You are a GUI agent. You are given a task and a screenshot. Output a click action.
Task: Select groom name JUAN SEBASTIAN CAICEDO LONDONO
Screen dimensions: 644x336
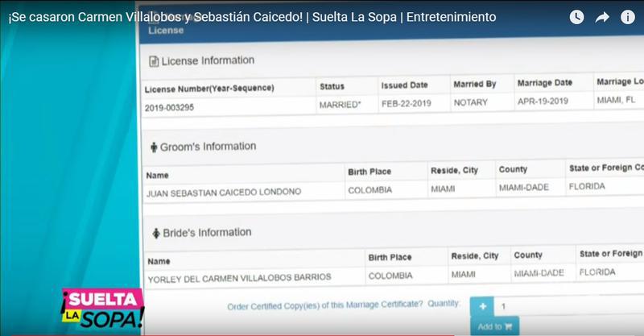pyautogui.click(x=224, y=193)
